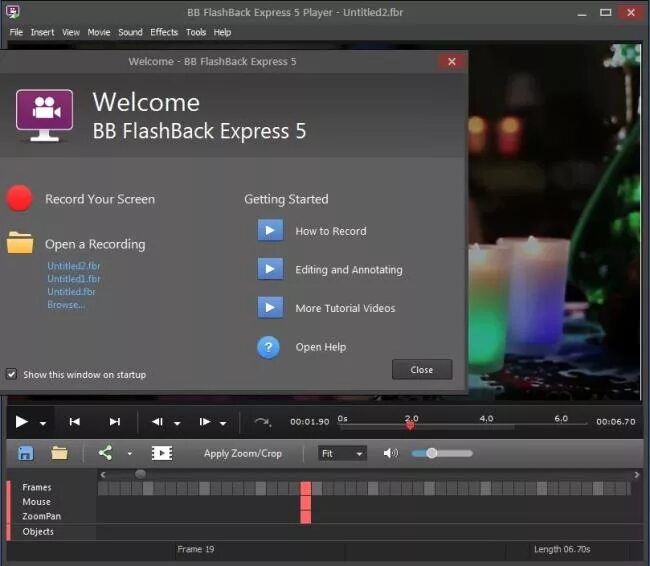Click the red current frame marker in Frames
650x566 pixels.
tap(306, 488)
